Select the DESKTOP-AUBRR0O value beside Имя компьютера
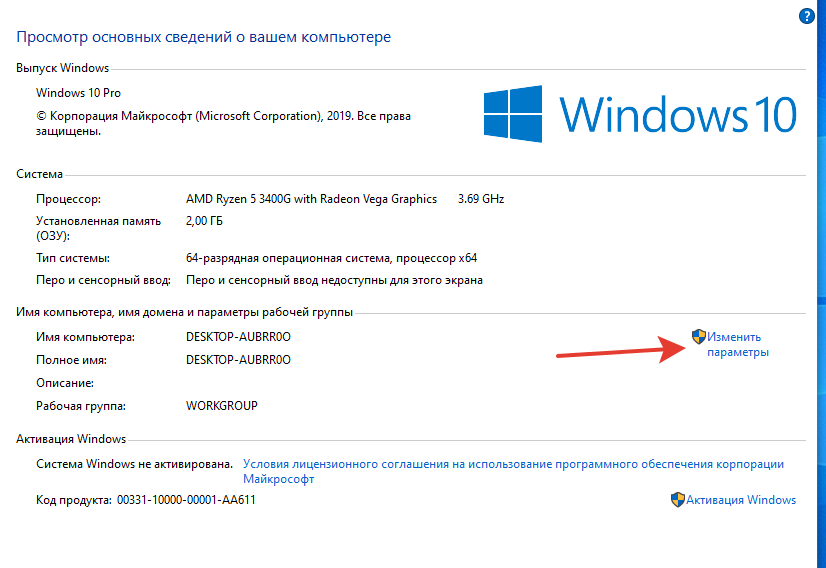Screen dimensions: 826x568 point(238,337)
